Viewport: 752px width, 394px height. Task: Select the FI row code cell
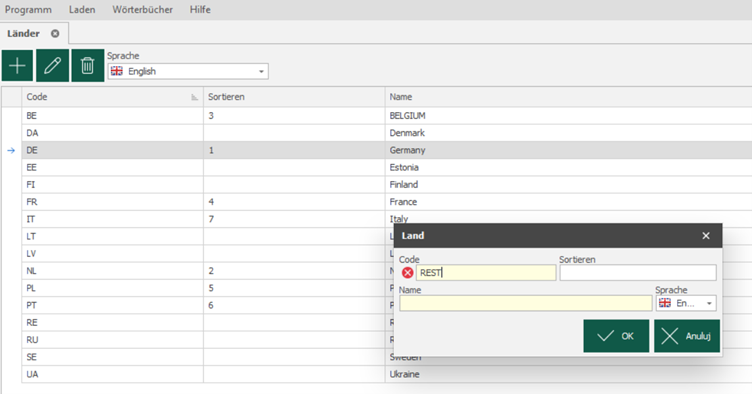click(x=112, y=185)
